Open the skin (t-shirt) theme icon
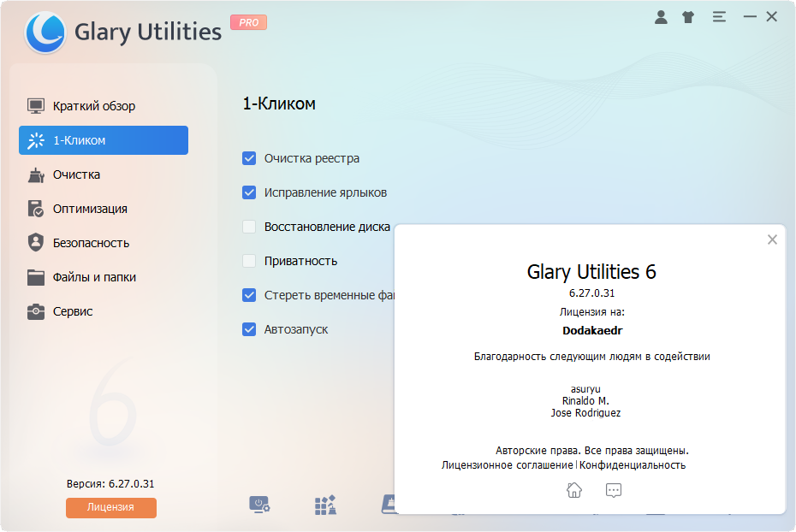 point(688,17)
